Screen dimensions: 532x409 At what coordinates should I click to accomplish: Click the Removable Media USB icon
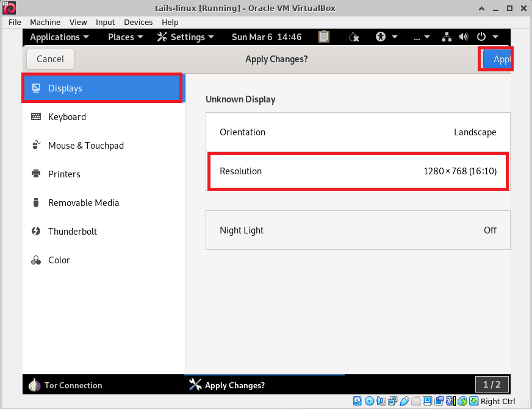point(36,202)
